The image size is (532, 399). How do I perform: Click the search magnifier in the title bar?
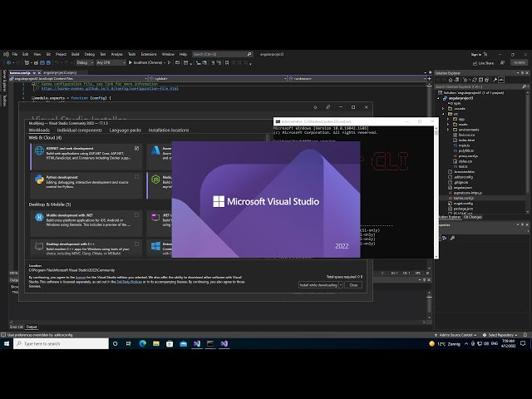[249, 54]
